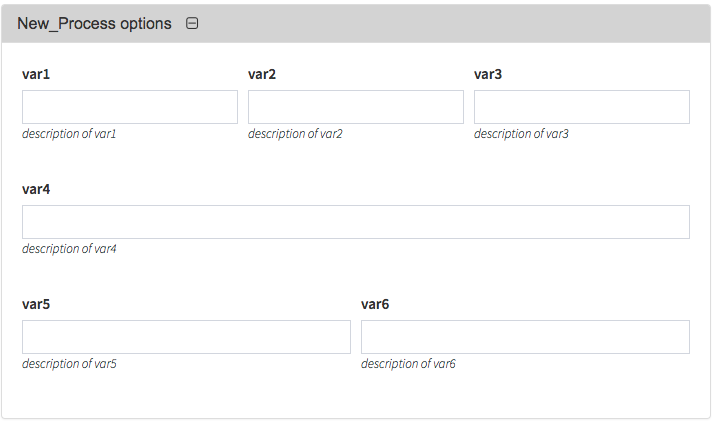Select the 'description of var3' caption
Viewport: 713px width, 424px height.
pos(521,134)
